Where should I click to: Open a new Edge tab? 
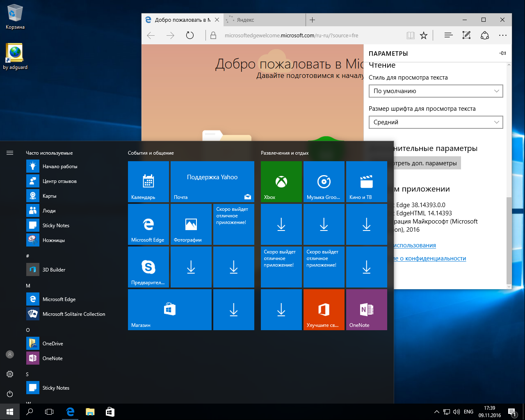click(x=312, y=20)
